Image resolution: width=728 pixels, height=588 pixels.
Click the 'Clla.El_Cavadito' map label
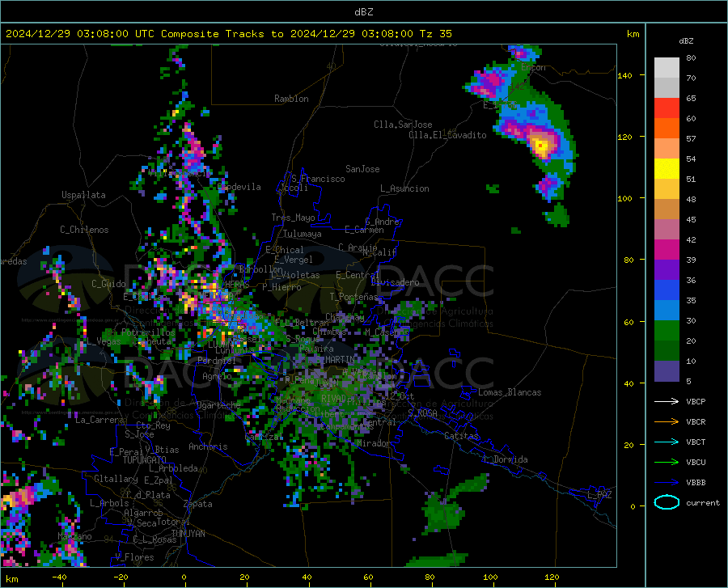[x=447, y=135]
